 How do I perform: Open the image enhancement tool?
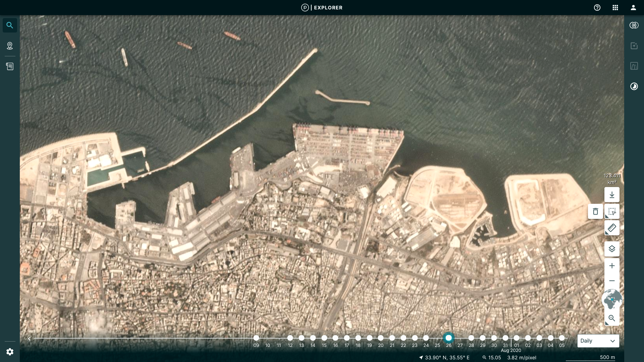(634, 46)
